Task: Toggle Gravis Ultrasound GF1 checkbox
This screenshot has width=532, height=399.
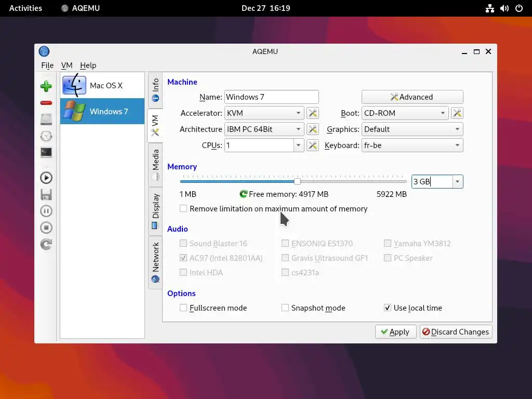Action: 285,258
